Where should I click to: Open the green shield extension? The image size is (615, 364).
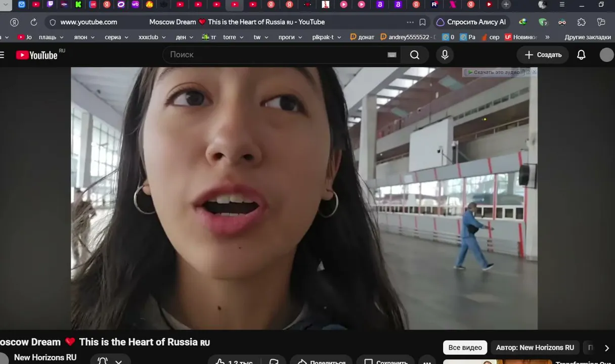tap(543, 22)
